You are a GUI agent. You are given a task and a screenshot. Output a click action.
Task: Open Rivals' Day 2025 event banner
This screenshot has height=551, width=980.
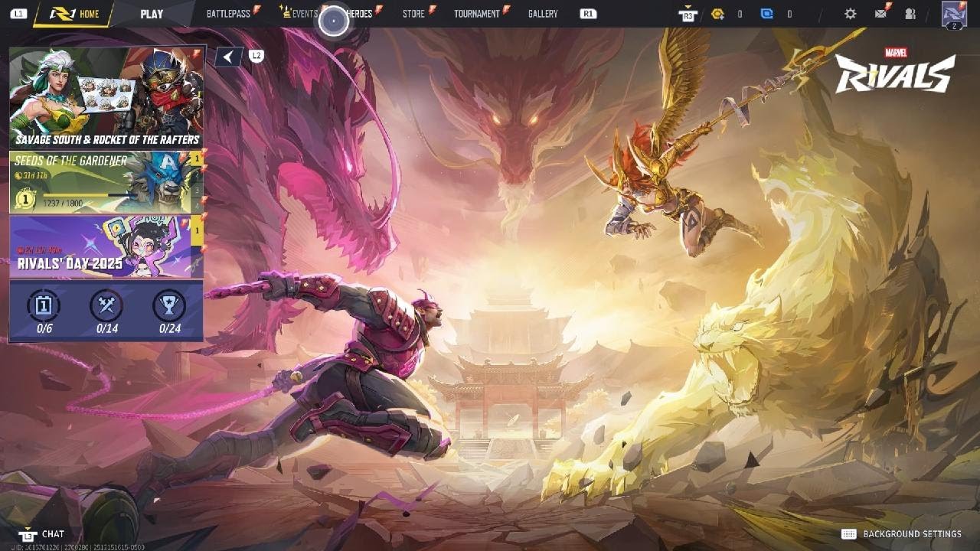100,246
